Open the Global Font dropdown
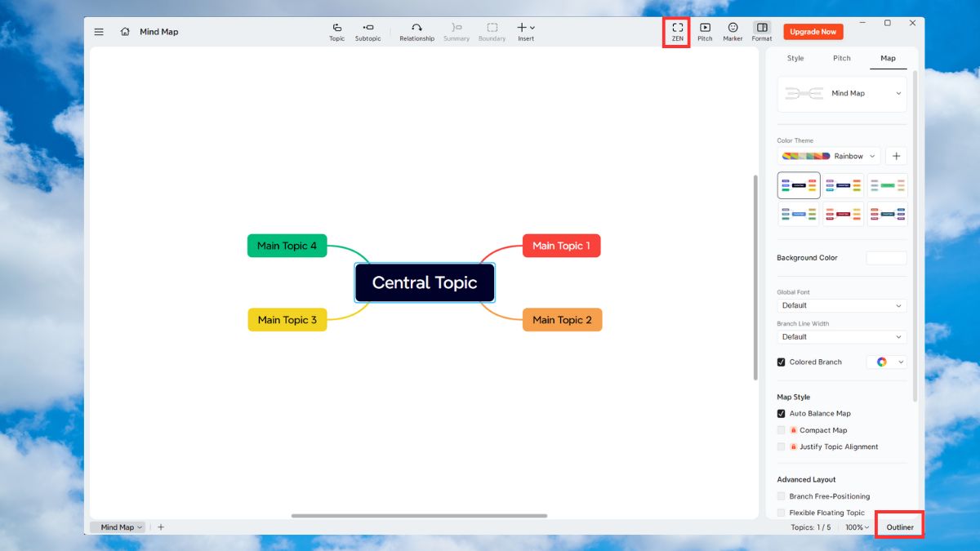Viewport: 980px width, 551px height. point(841,305)
